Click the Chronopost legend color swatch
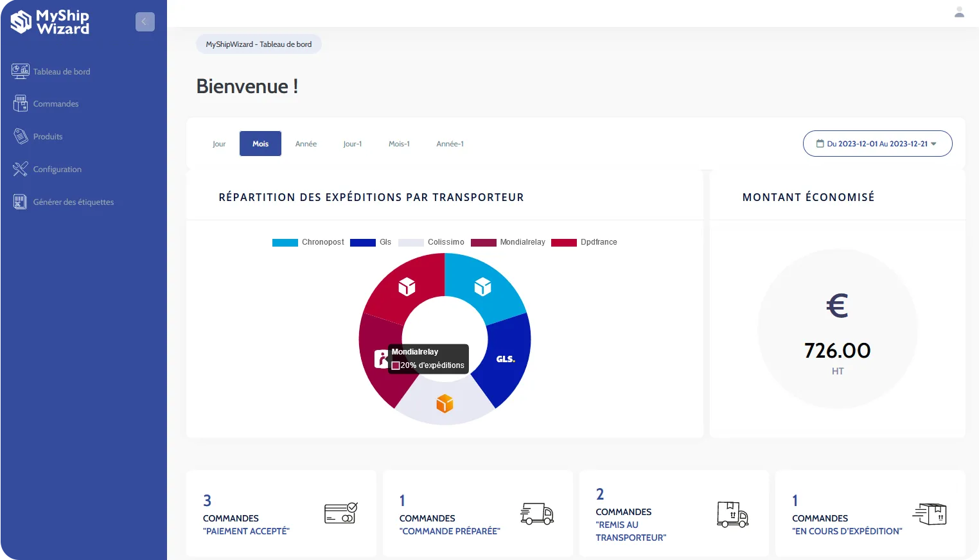The height and width of the screenshot is (560, 979). point(285,242)
